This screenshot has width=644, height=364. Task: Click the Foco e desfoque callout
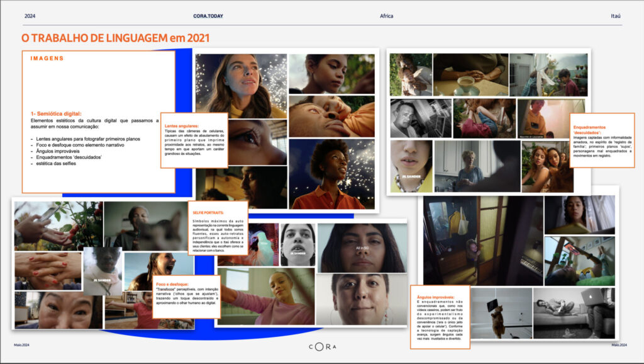click(186, 296)
